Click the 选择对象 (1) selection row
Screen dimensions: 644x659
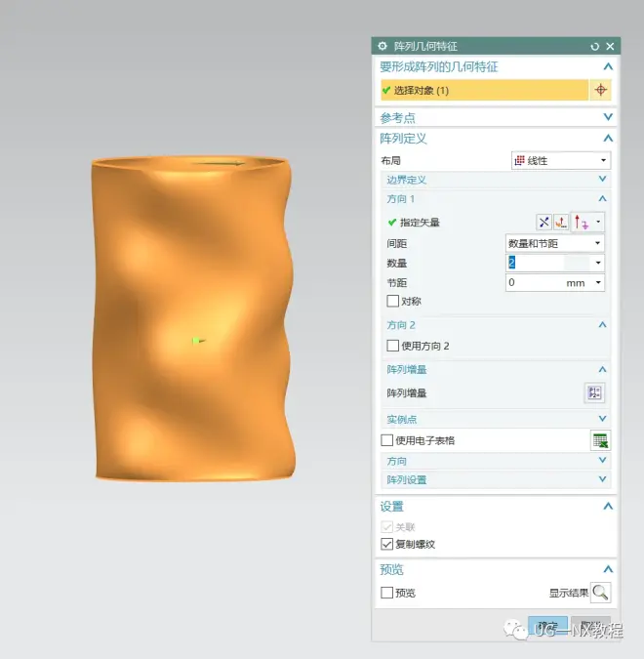click(x=483, y=90)
